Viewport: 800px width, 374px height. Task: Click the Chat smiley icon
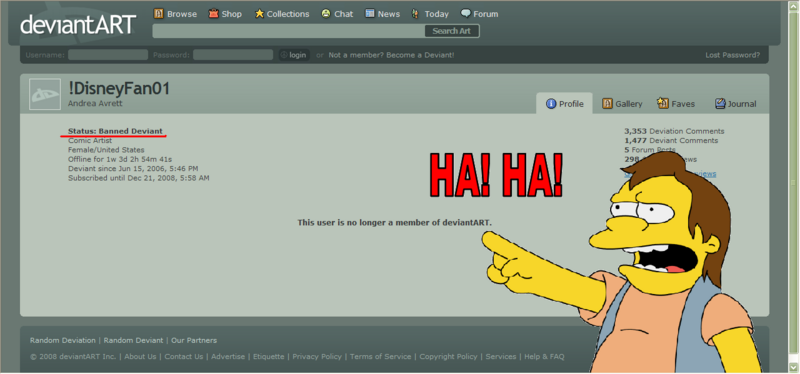tap(326, 14)
